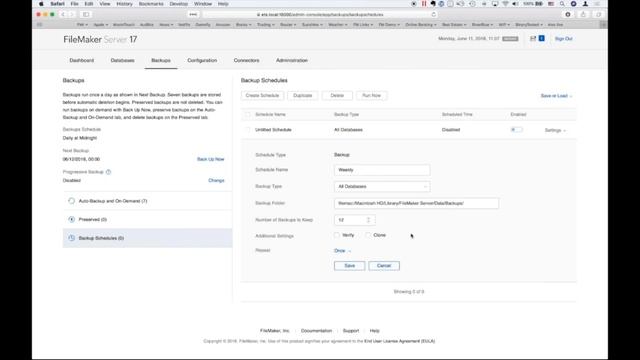This screenshot has height=360, width=640.
Task: Open the Save or Load dropdown
Action: (556, 96)
